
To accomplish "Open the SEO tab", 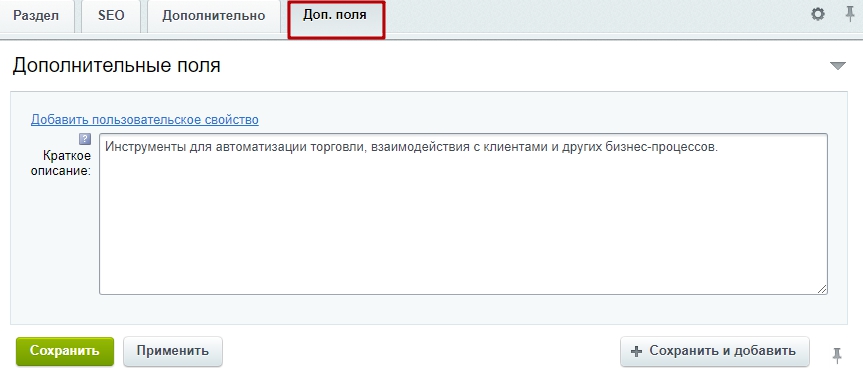I will point(111,15).
